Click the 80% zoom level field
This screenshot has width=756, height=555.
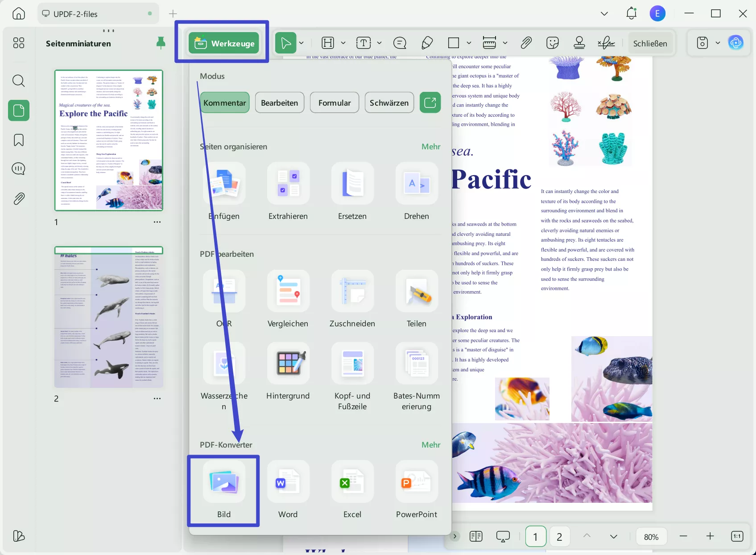(x=651, y=537)
